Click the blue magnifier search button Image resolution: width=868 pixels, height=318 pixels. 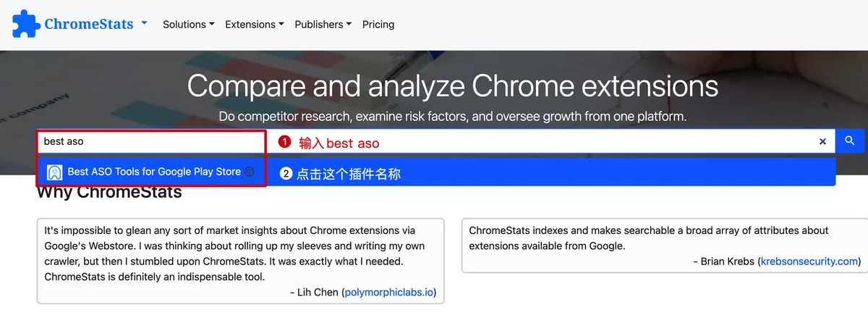(850, 141)
